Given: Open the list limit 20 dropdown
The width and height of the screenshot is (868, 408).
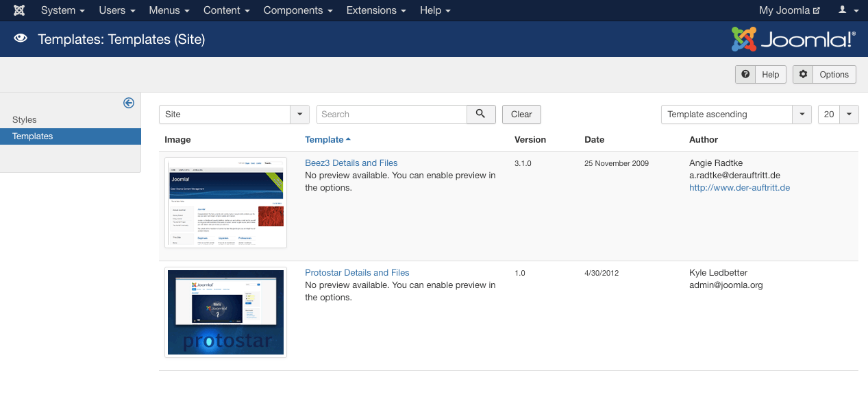Looking at the screenshot, I should click(x=839, y=115).
